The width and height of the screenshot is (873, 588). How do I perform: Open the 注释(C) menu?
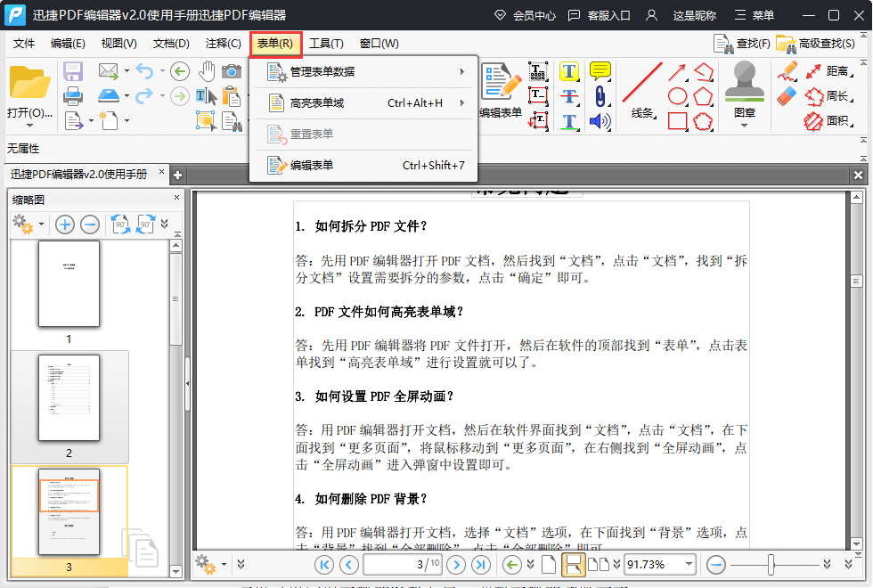[223, 43]
